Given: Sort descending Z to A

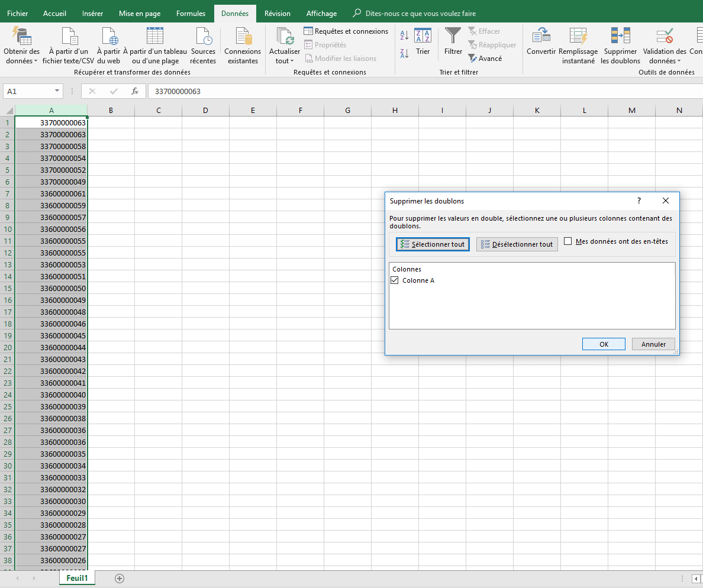Looking at the screenshot, I should click(404, 53).
